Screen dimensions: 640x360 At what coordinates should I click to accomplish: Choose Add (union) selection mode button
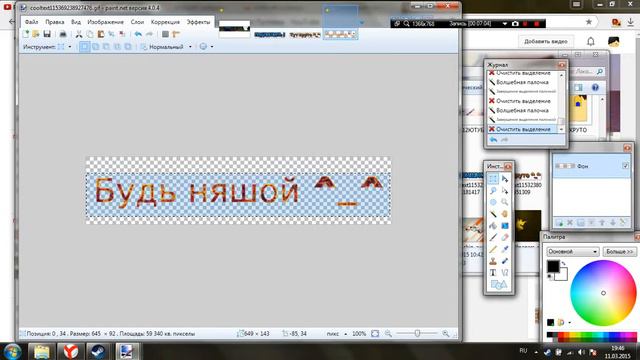tap(96, 47)
